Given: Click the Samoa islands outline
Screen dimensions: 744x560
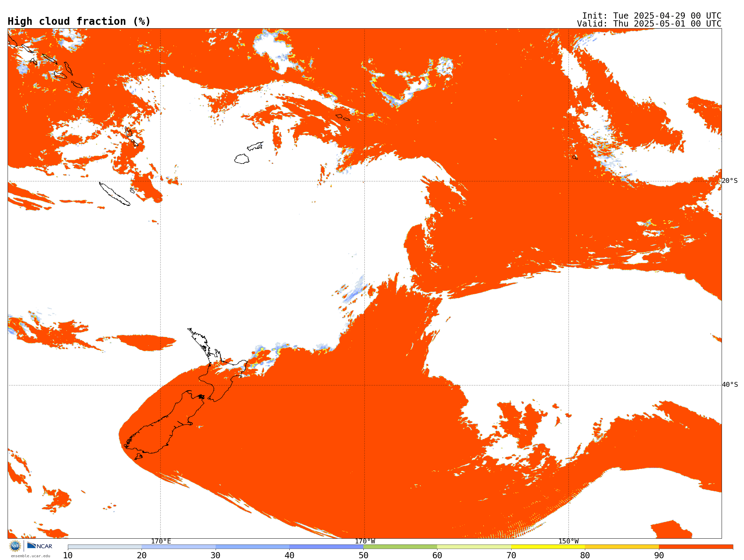Looking at the screenshot, I should tap(343, 117).
